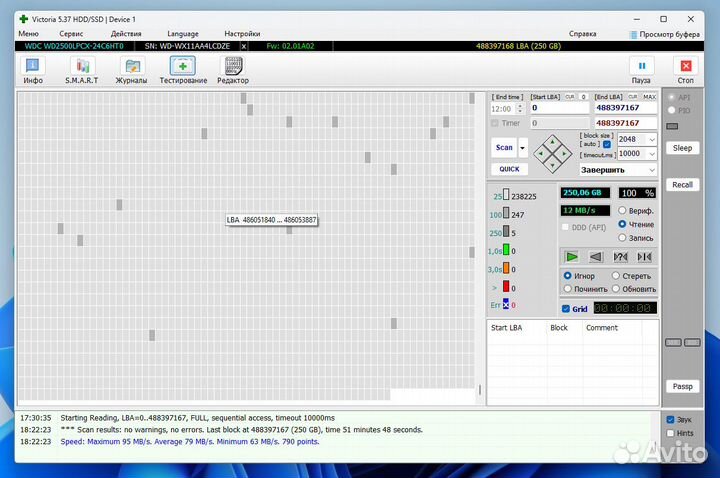Enable the Hints checkbox

670,433
